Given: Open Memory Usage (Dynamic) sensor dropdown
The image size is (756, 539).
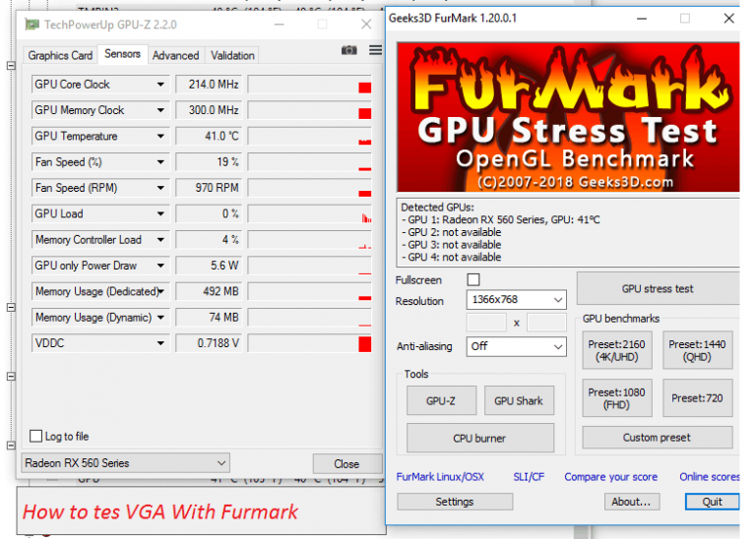Looking at the screenshot, I should pos(160,318).
